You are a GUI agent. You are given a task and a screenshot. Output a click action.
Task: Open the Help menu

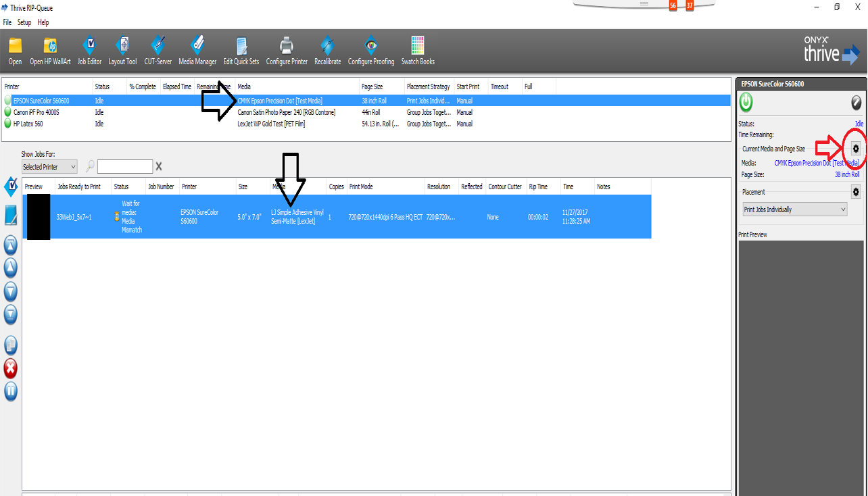43,22
